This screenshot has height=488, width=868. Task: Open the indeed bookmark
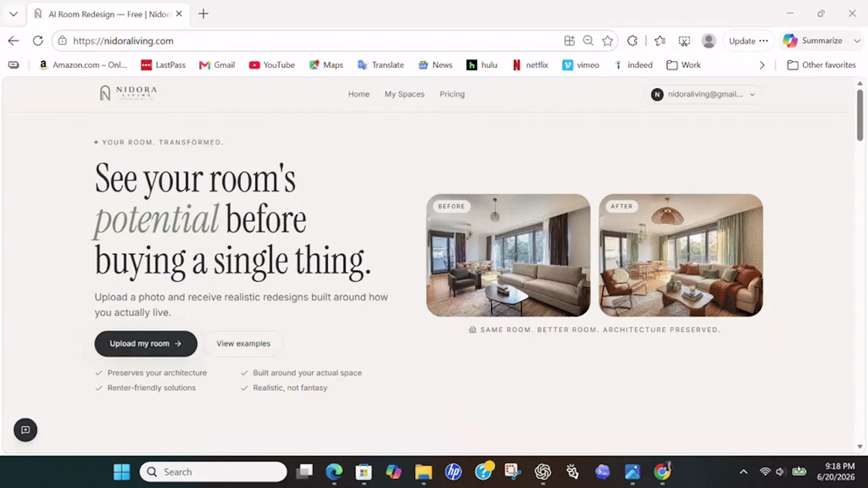(634, 65)
